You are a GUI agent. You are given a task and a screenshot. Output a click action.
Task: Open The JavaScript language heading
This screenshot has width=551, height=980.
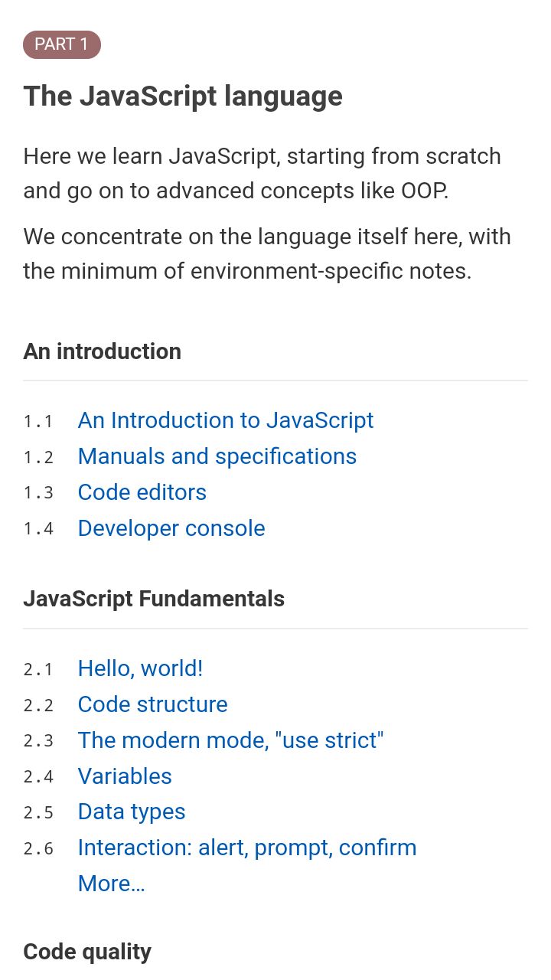[183, 96]
